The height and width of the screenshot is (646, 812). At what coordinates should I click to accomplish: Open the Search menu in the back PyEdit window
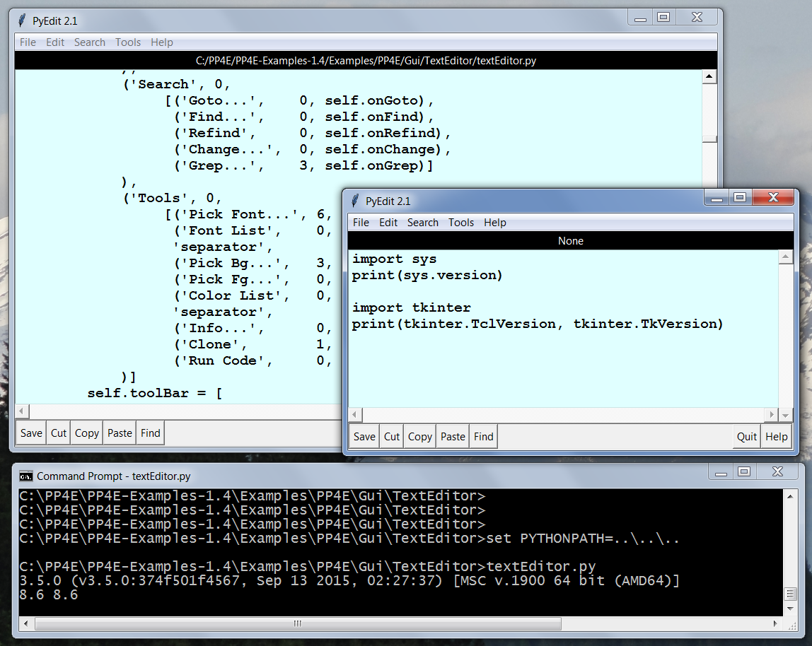click(90, 42)
